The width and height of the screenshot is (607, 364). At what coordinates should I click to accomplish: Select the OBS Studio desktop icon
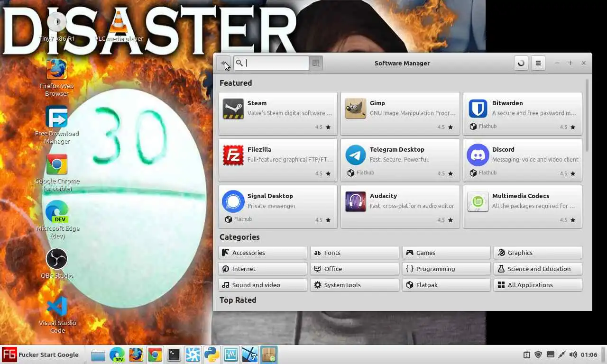(57, 264)
